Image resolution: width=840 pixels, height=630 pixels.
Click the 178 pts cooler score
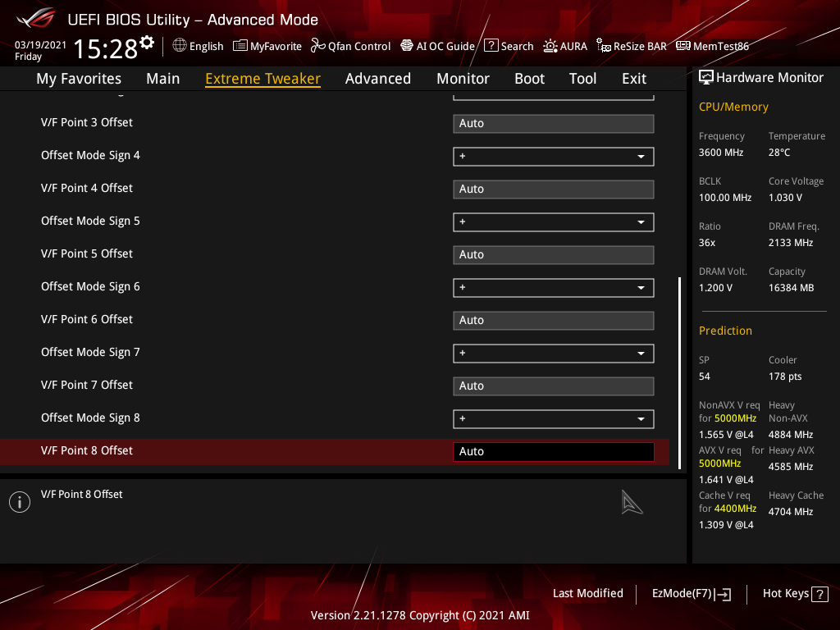click(x=785, y=376)
